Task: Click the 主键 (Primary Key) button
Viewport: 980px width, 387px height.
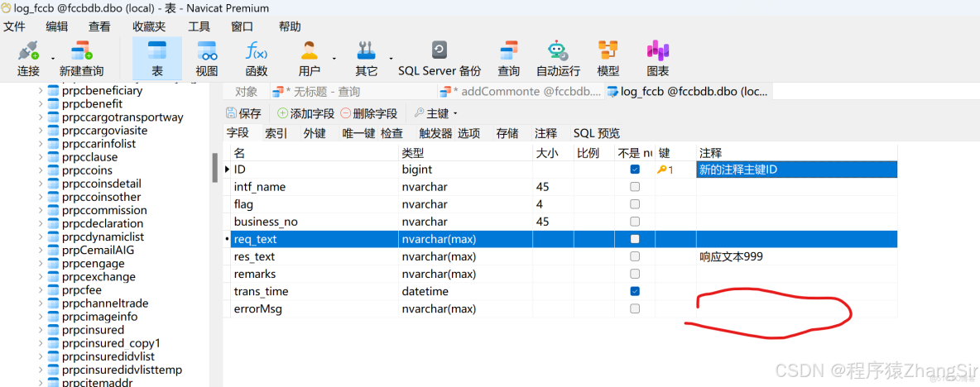Action: click(432, 113)
